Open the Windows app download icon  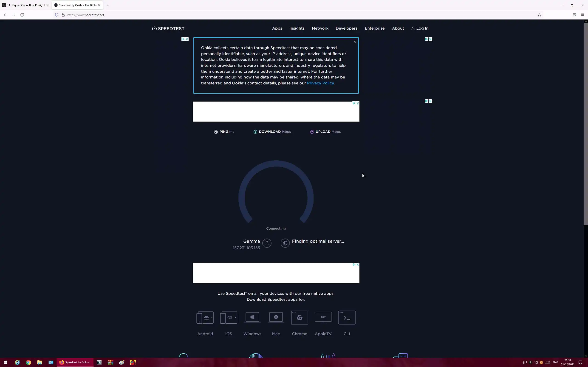pos(252,317)
